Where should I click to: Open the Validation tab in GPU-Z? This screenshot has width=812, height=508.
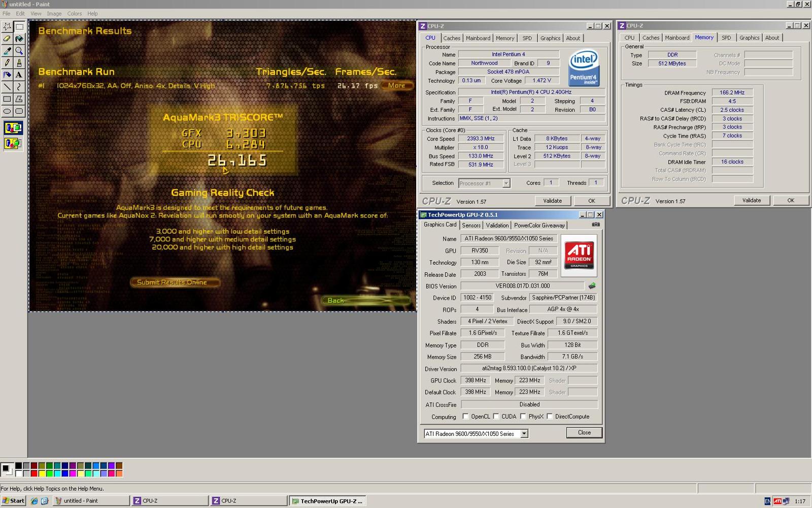pyautogui.click(x=497, y=225)
